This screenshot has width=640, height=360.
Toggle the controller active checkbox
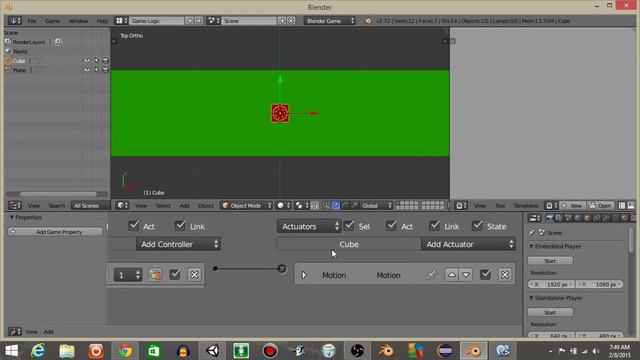point(175,275)
